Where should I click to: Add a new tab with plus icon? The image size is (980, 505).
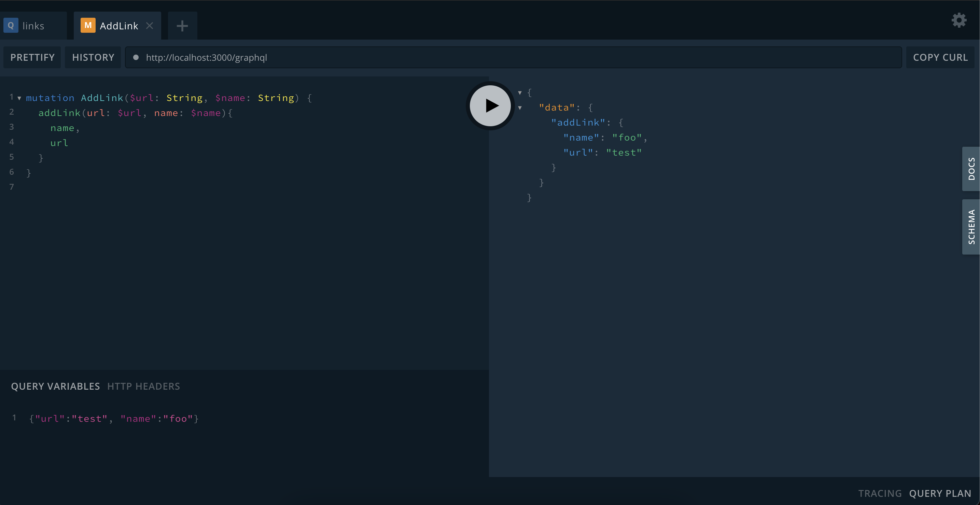[182, 26]
